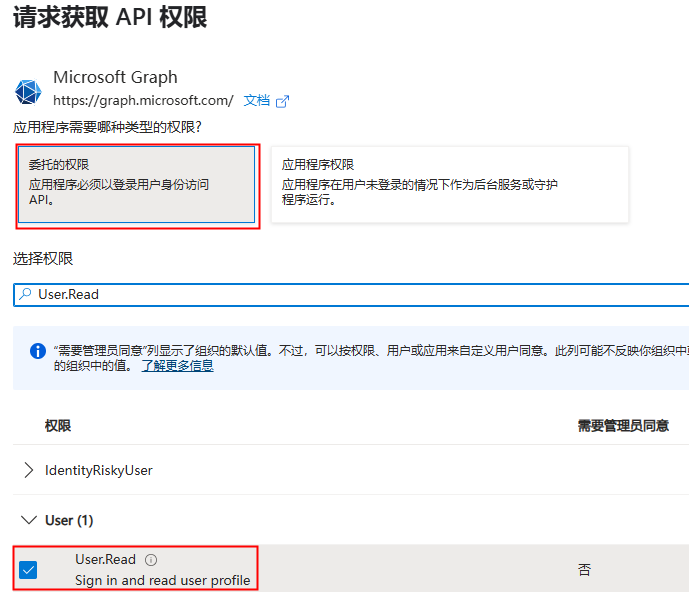689x592 pixels.
Task: Click the User.Read search input field
Action: [351, 294]
